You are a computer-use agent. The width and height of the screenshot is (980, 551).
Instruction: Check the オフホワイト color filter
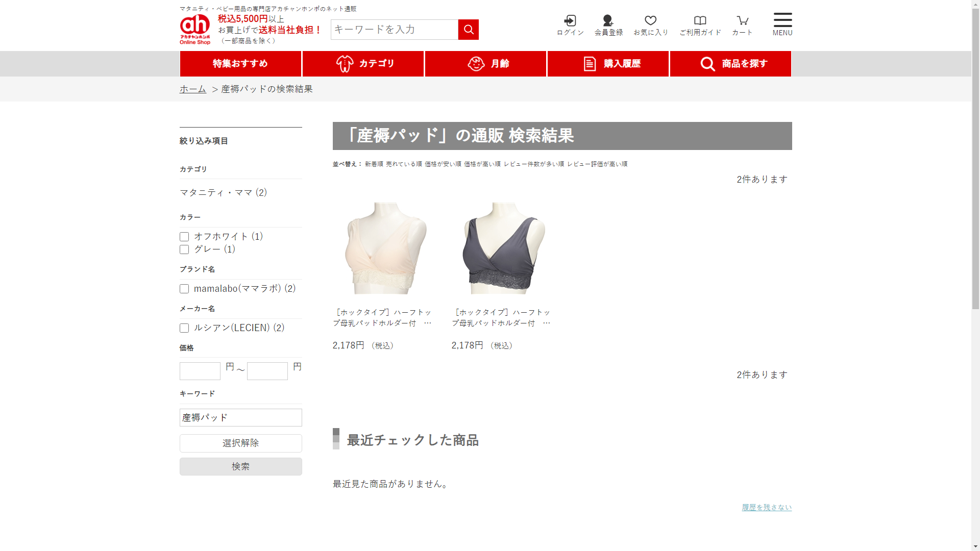[184, 237]
